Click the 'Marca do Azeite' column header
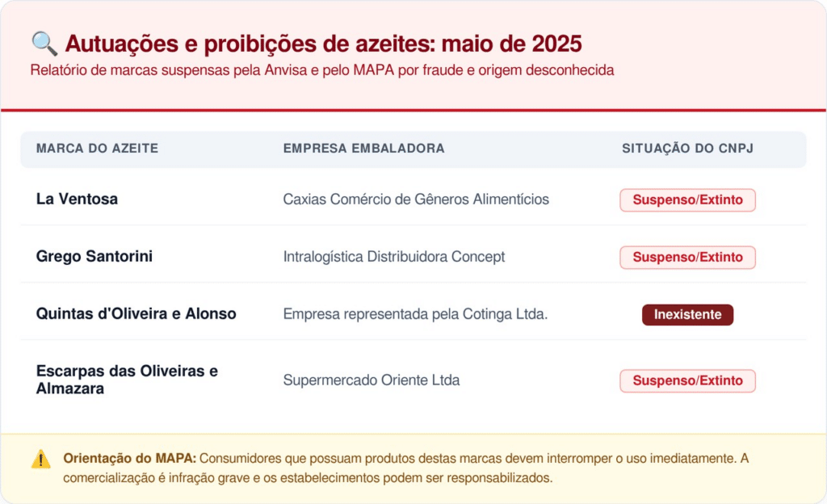 pyautogui.click(x=97, y=149)
